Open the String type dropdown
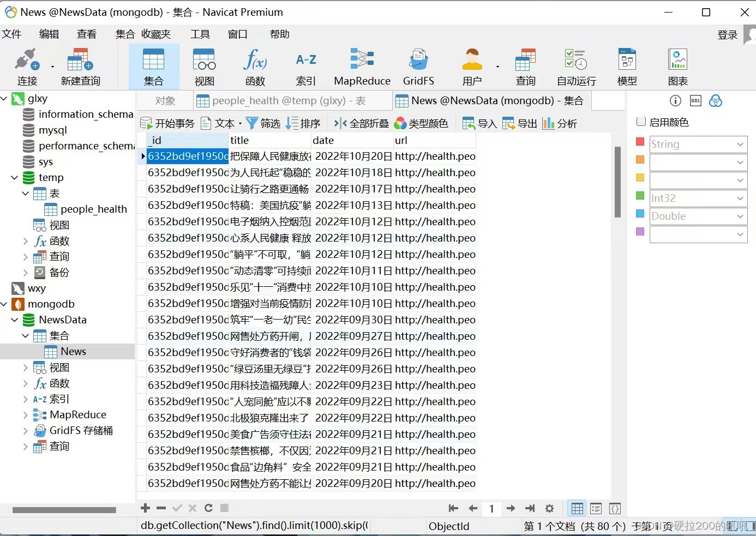 (x=698, y=144)
